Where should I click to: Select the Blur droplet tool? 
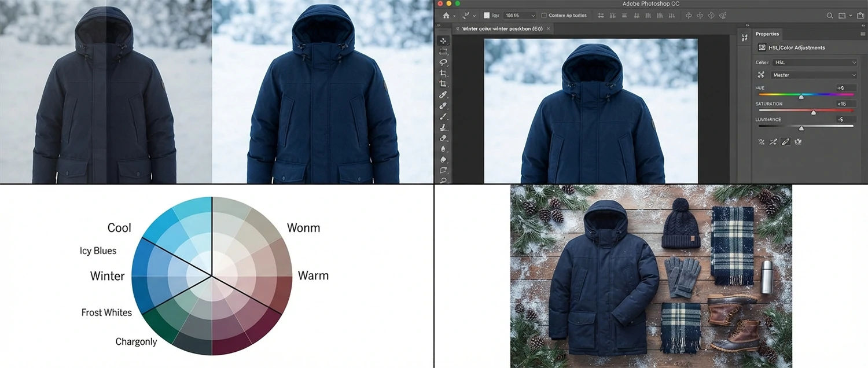pyautogui.click(x=443, y=149)
